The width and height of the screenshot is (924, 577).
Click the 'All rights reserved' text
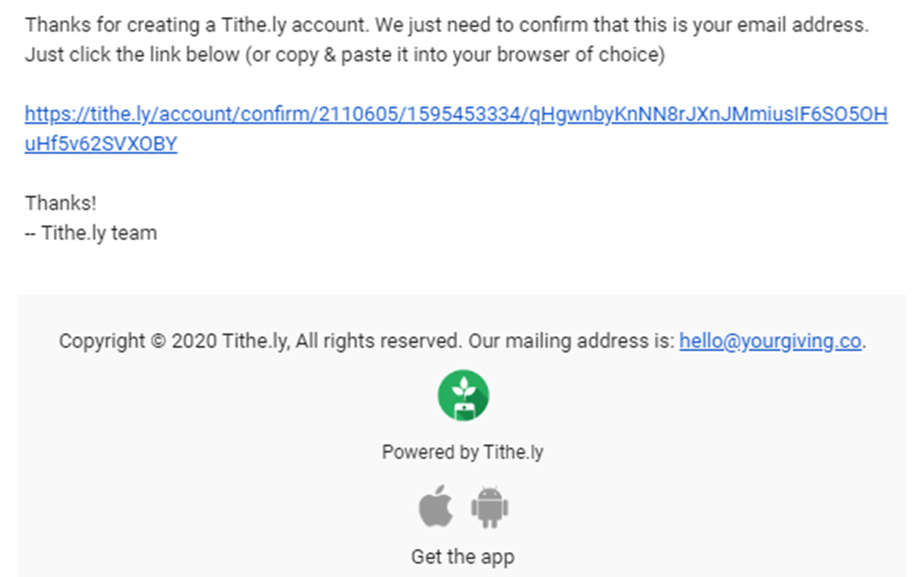tap(377, 341)
